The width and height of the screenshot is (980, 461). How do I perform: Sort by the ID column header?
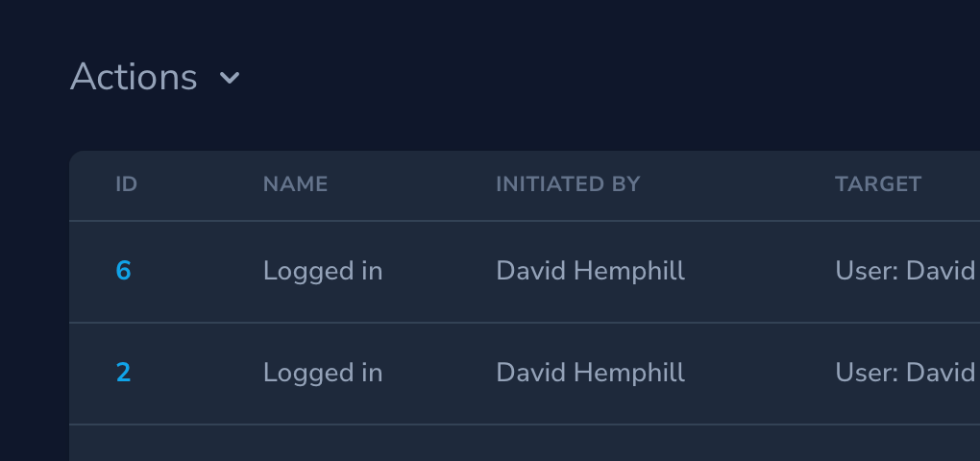click(127, 184)
